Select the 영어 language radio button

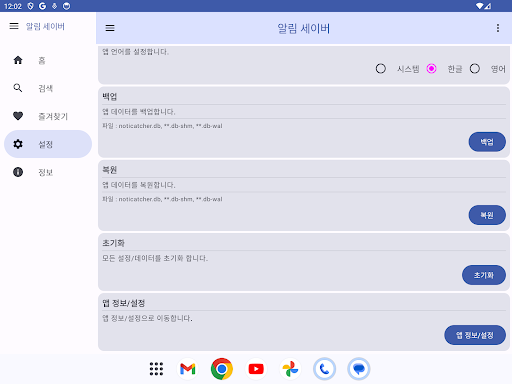coord(475,69)
